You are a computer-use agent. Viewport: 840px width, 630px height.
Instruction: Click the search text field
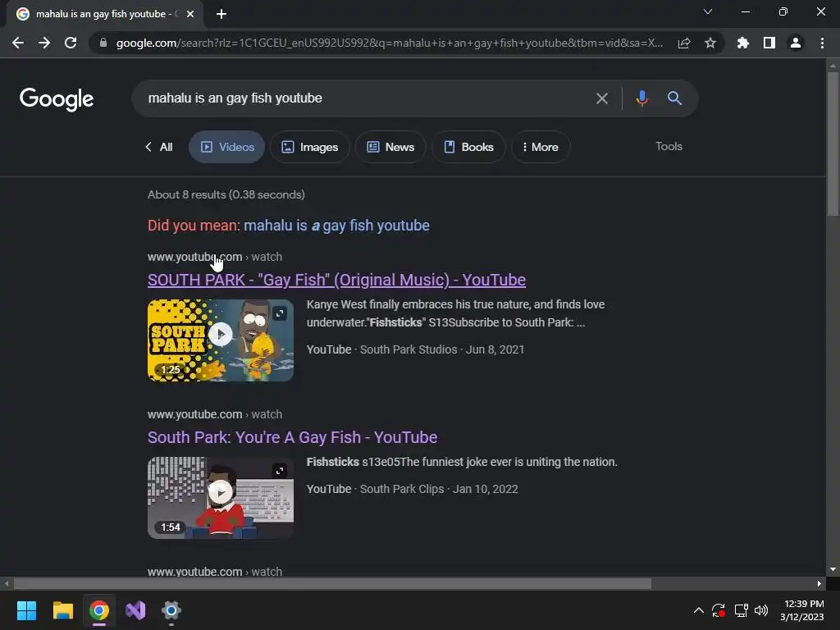click(364, 98)
